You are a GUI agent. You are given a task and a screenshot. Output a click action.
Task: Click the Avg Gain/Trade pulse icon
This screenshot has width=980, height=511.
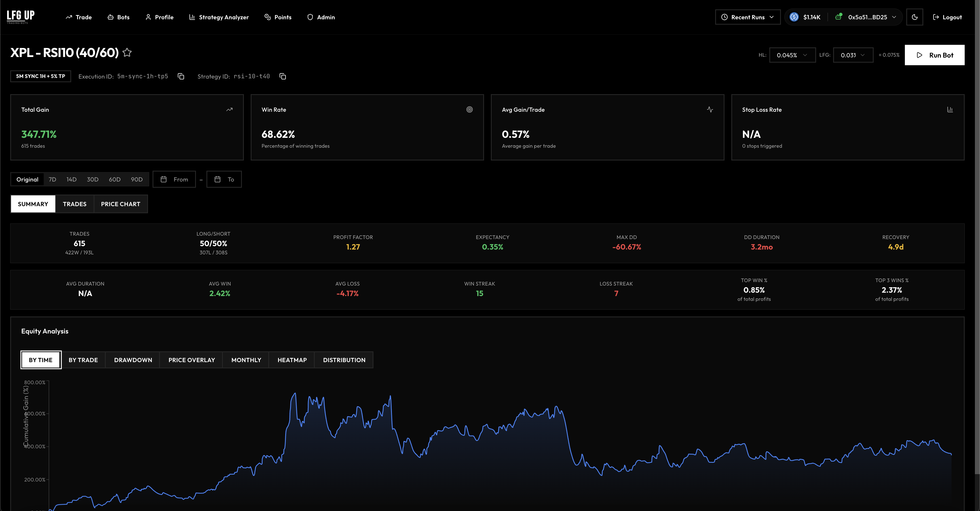tap(710, 109)
